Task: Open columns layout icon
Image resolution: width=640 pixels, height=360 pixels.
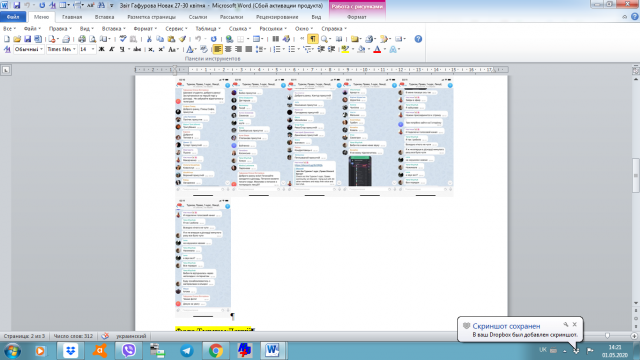Action: 276,39
